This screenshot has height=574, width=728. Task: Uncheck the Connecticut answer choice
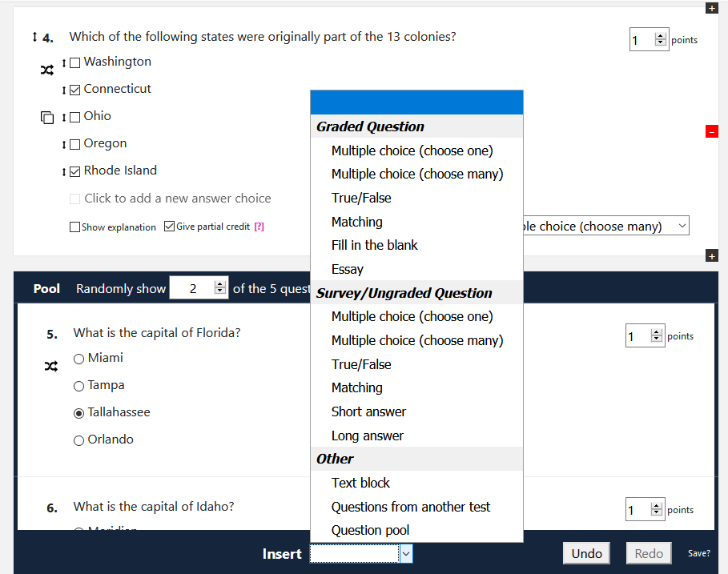pos(74,89)
